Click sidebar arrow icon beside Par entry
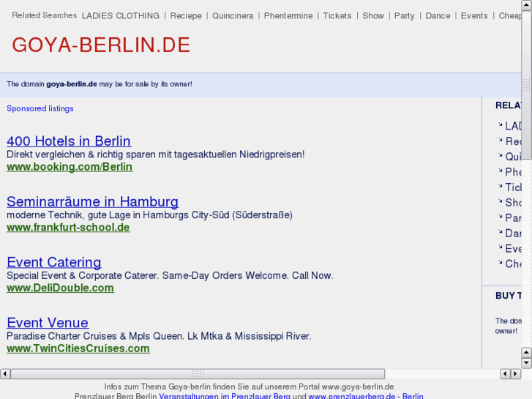Viewport: 532px width, 399px height. (500, 216)
